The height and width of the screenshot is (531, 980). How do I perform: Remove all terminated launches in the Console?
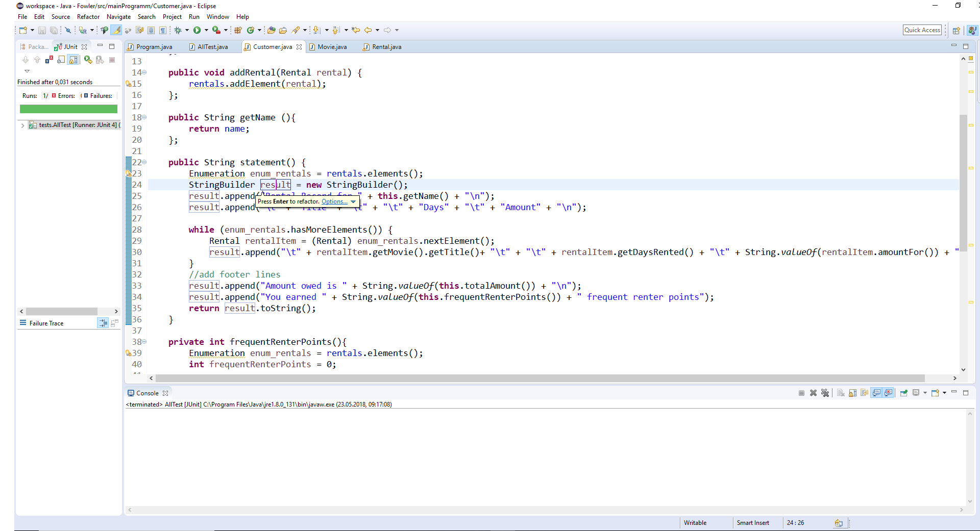click(x=825, y=393)
